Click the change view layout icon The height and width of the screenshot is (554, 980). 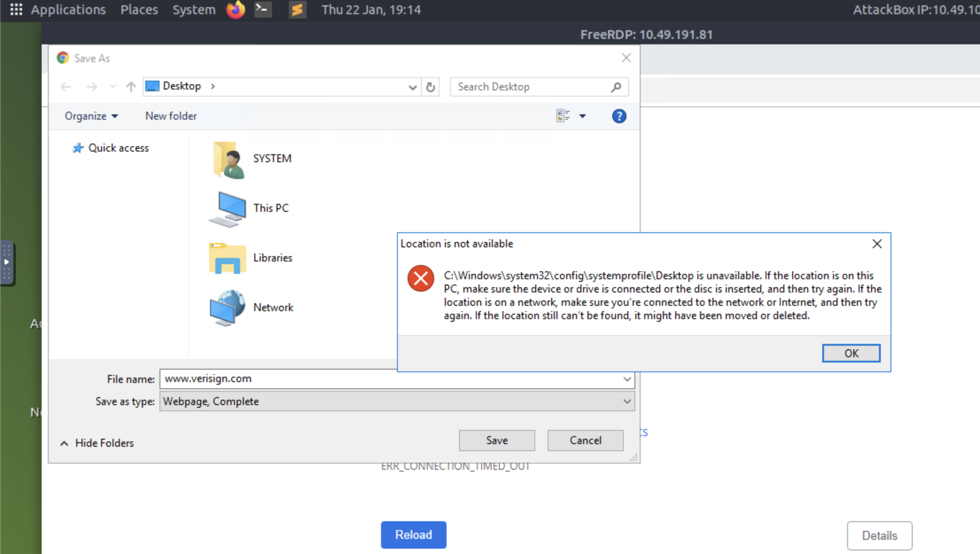click(563, 116)
